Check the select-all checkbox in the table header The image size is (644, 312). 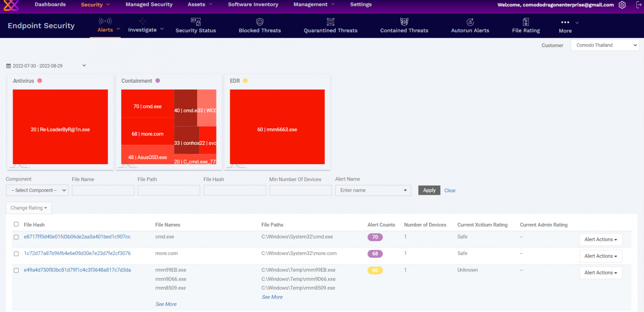[16, 224]
